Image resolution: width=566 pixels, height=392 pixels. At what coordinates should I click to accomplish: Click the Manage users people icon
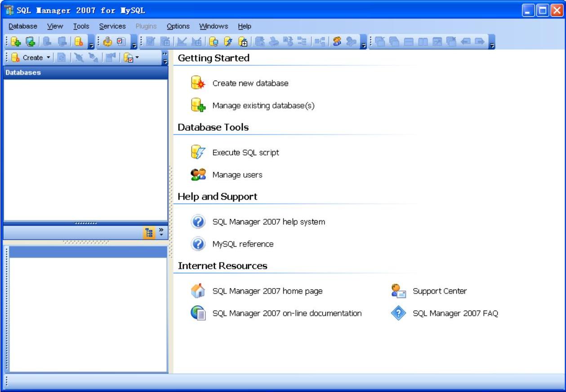click(x=198, y=175)
